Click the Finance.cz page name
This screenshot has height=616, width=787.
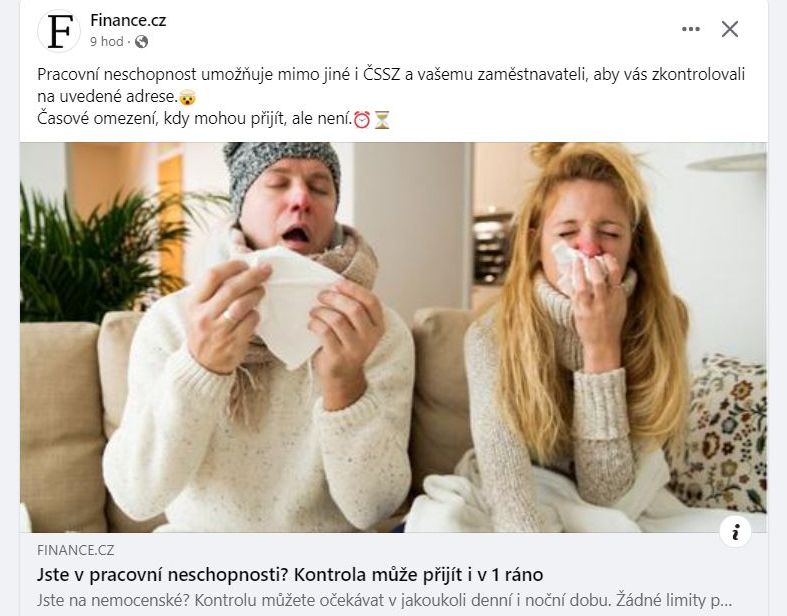tap(128, 21)
